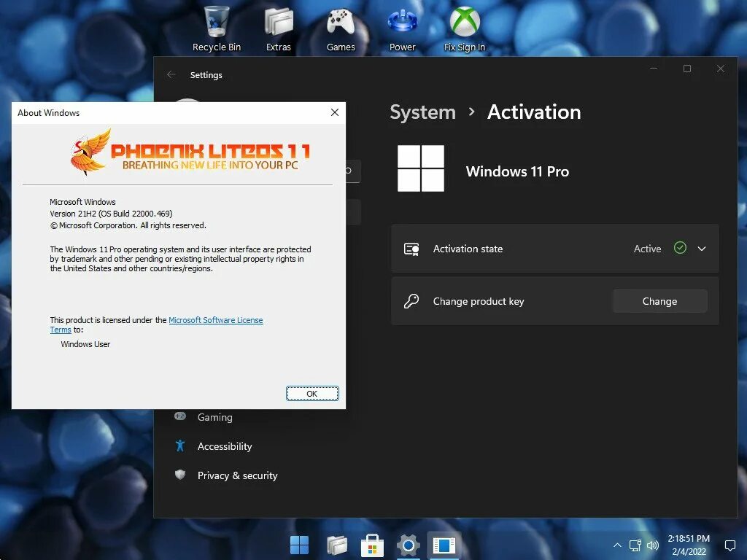Open Microsoft Store from the taskbar

pos(372,545)
